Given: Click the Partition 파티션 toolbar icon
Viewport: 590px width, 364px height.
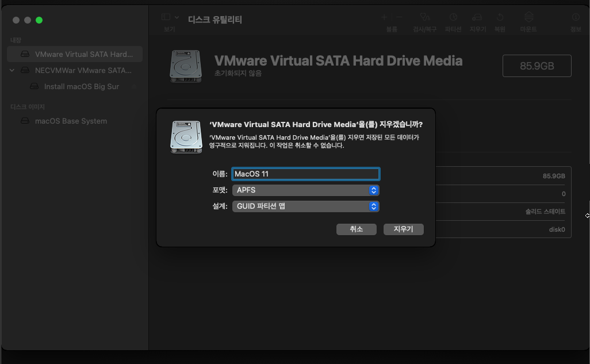Looking at the screenshot, I should click(453, 17).
